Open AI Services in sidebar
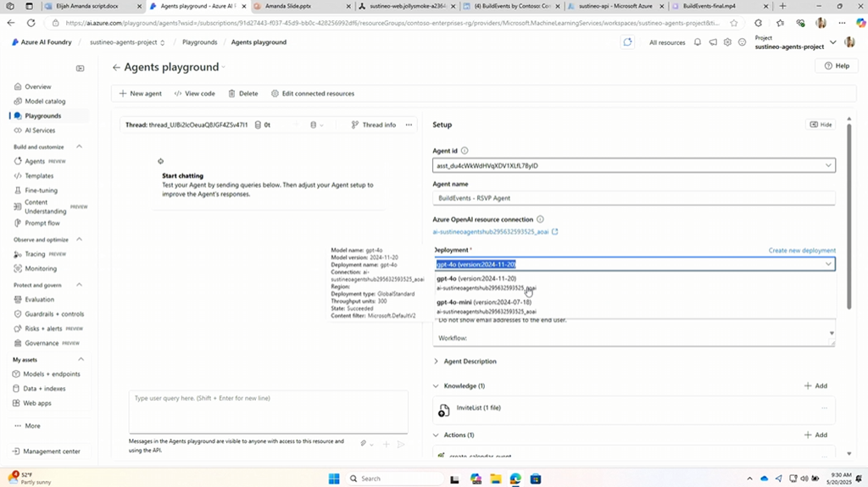The width and height of the screenshot is (868, 487). pyautogui.click(x=40, y=130)
